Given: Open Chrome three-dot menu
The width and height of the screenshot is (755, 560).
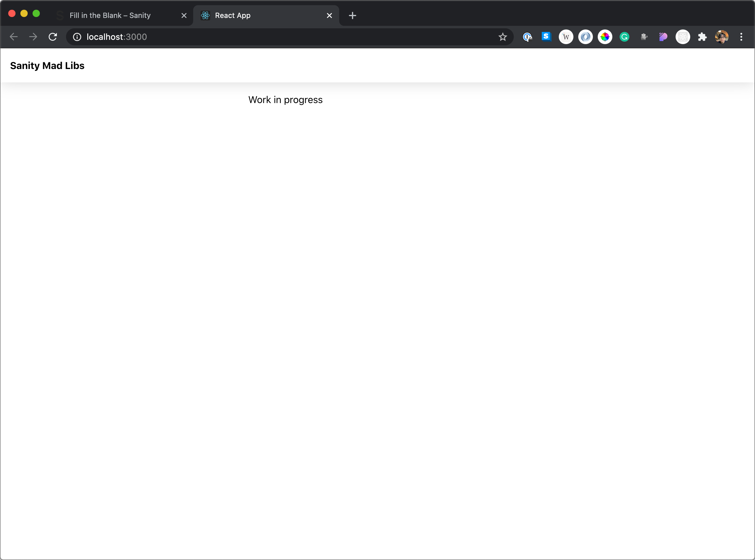Looking at the screenshot, I should [x=741, y=37].
